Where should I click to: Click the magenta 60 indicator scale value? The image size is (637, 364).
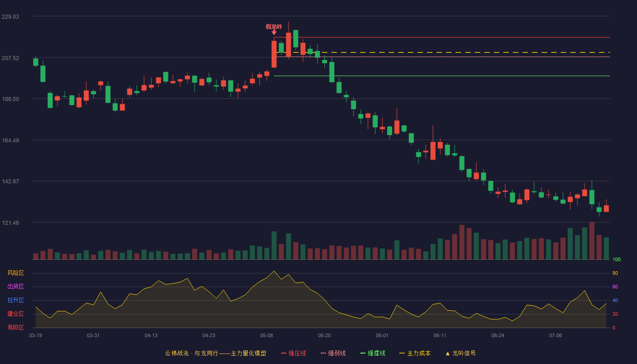pyautogui.click(x=615, y=287)
